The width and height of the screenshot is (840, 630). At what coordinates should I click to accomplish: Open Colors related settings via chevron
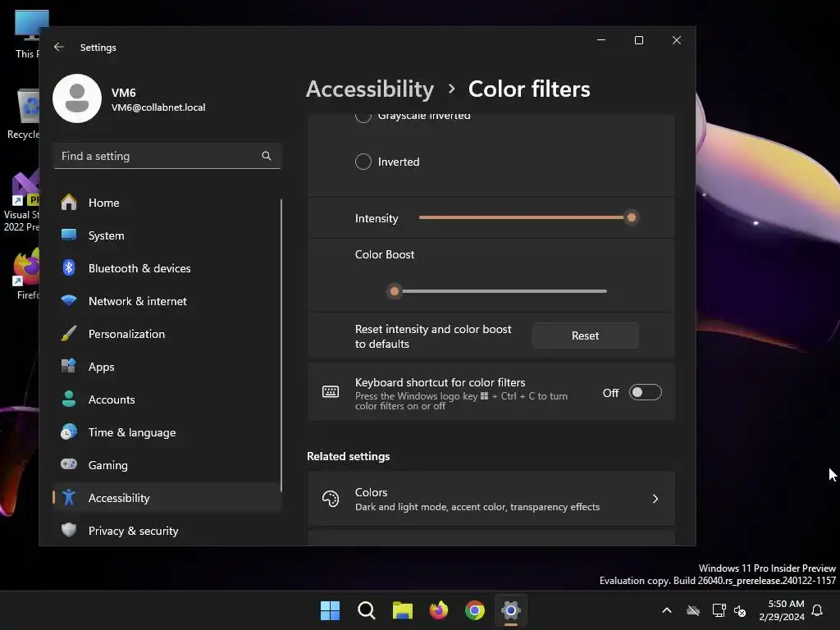(x=655, y=499)
